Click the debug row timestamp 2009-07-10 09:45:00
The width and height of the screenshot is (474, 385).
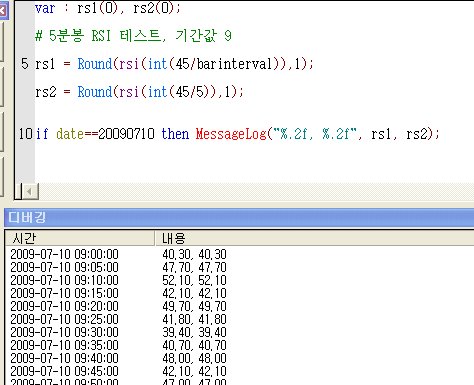pyautogui.click(x=64, y=371)
